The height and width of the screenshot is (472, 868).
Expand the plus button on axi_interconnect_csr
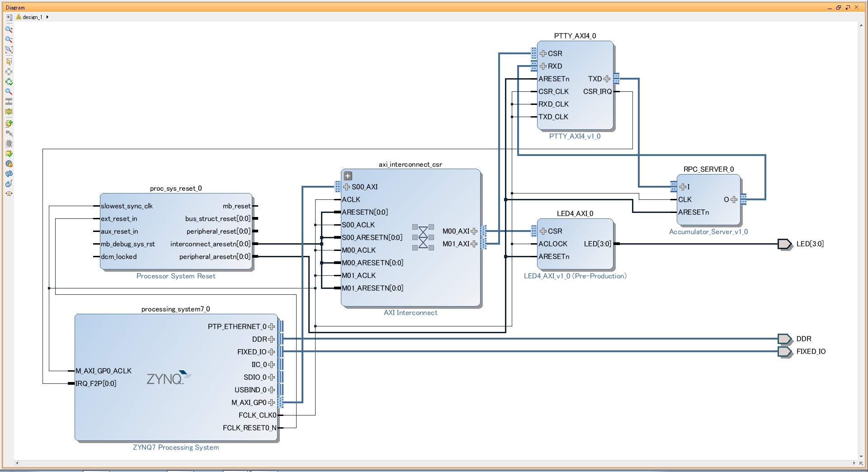click(347, 176)
